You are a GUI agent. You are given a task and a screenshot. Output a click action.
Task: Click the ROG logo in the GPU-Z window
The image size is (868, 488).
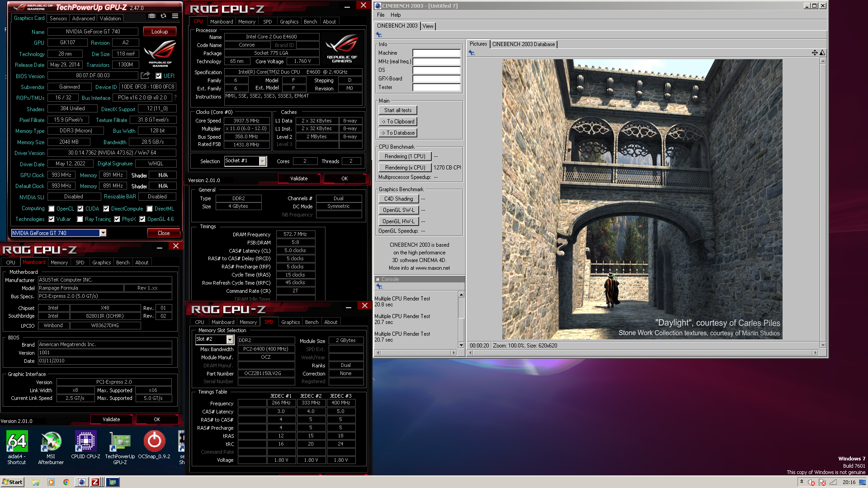pyautogui.click(x=160, y=53)
